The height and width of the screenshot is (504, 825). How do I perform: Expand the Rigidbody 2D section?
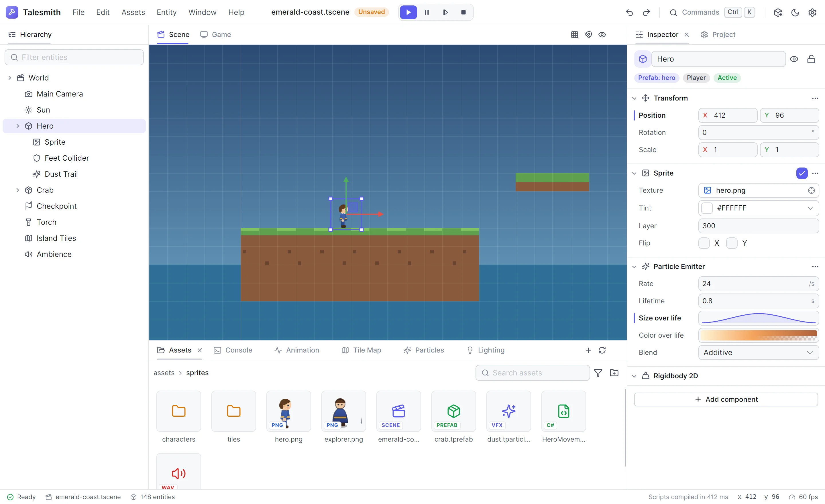pos(634,376)
